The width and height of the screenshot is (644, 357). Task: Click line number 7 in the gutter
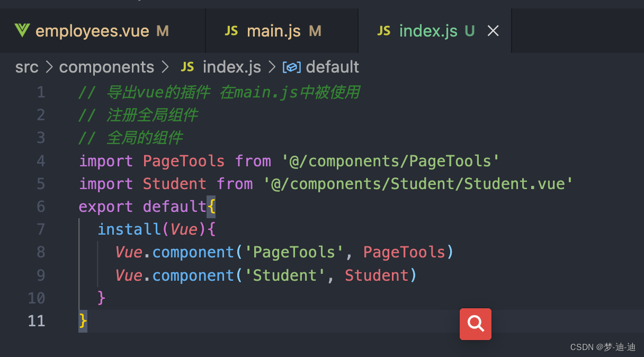pos(41,229)
